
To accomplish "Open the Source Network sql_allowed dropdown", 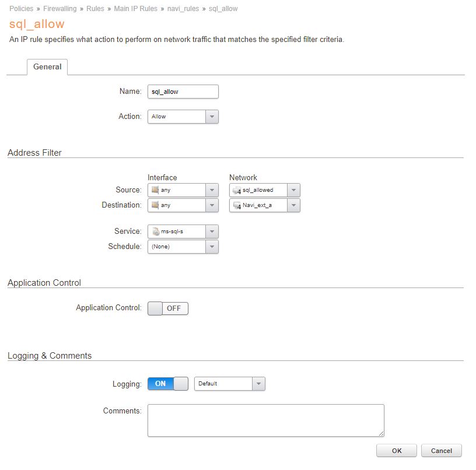I will (265, 190).
